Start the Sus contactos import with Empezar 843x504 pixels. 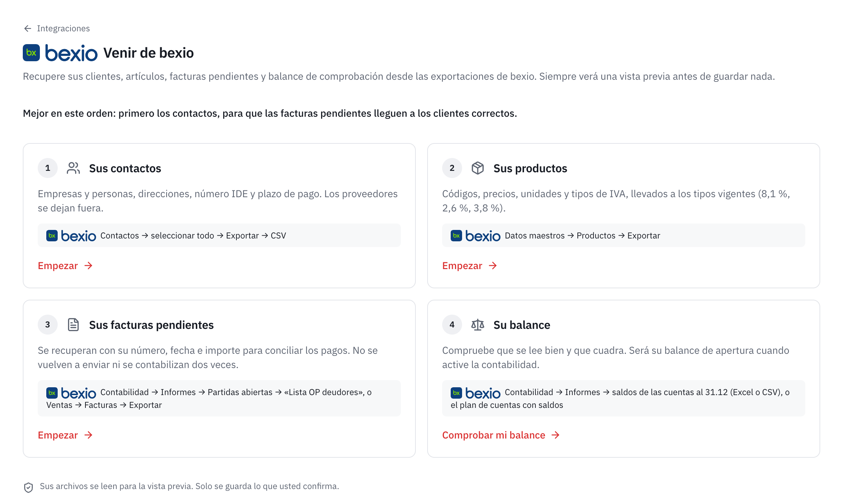point(66,266)
